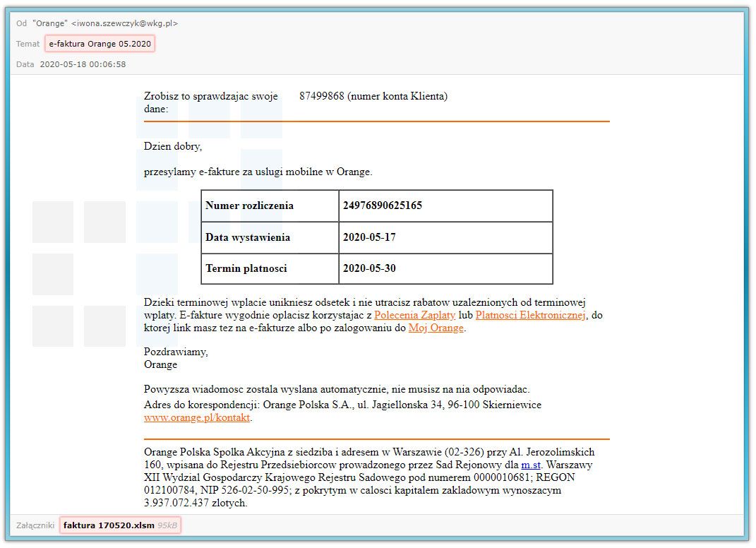Click the Temat subject label
Screen dimensions: 756x548
coord(28,44)
